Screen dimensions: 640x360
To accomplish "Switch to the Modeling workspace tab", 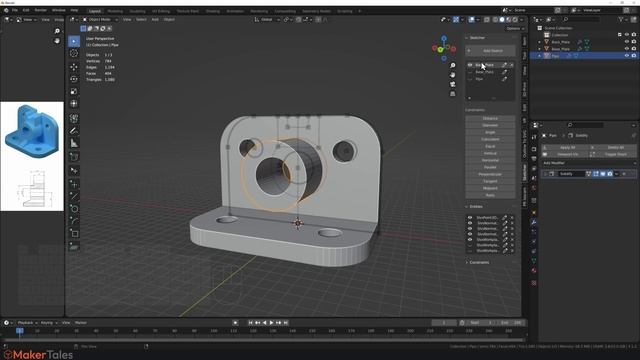I will click(115, 11).
